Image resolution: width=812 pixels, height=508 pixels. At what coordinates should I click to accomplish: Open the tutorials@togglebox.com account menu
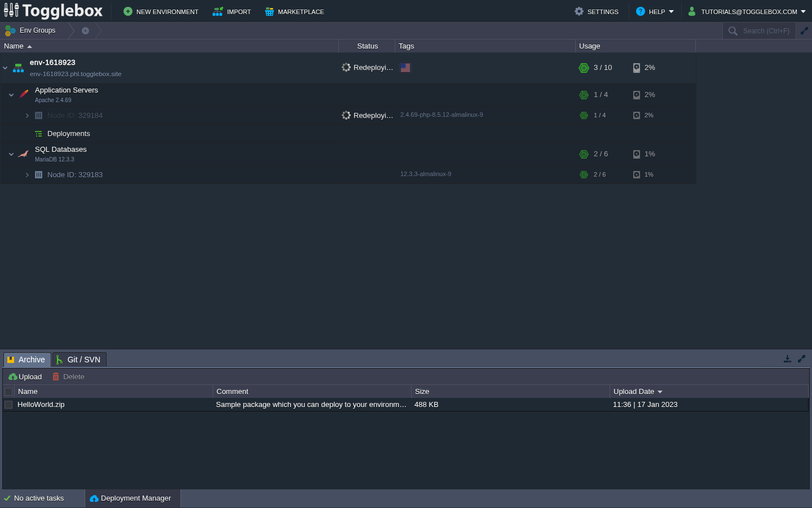(x=747, y=11)
